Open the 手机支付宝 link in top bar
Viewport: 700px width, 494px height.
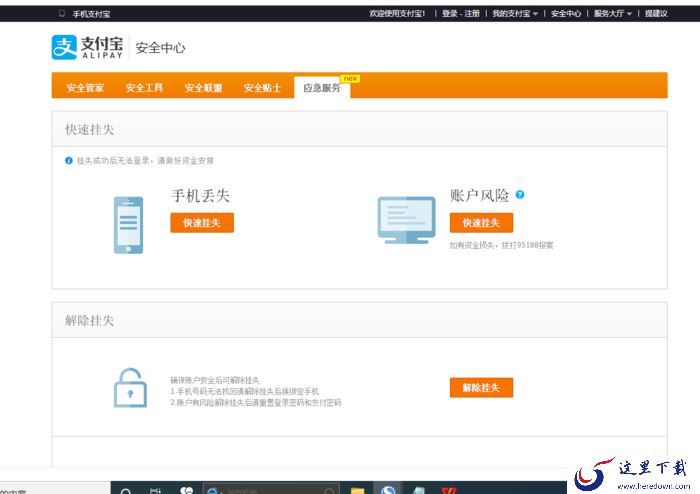[91, 14]
